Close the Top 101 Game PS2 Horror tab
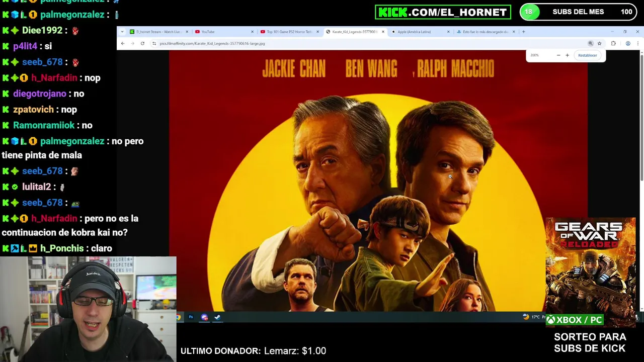Image resolution: width=644 pixels, height=362 pixels. pos(317,32)
